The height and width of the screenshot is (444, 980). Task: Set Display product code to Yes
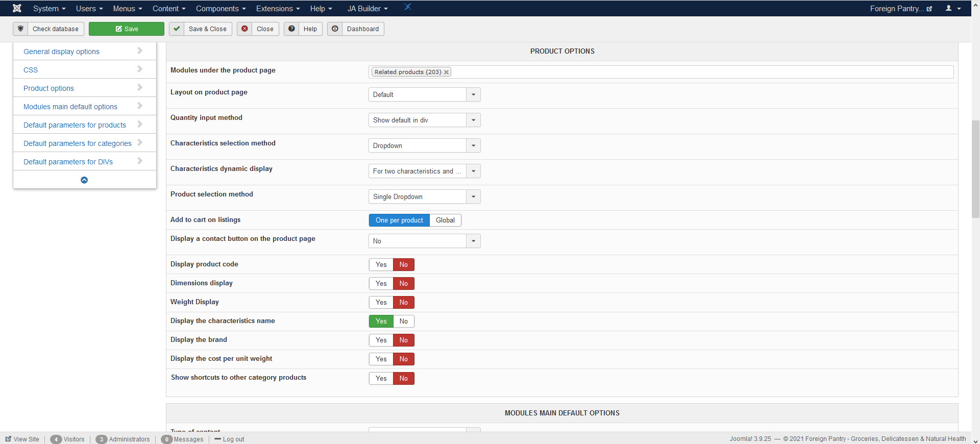click(381, 264)
